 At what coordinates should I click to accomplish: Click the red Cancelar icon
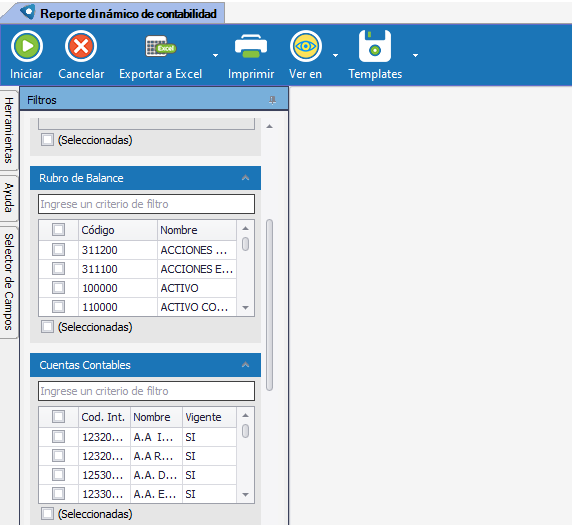81,46
